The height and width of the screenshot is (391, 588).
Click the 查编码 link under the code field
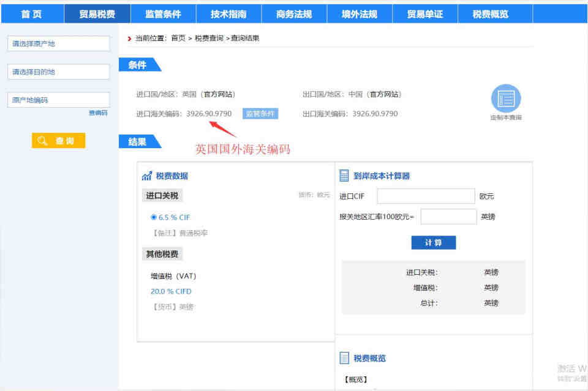(x=98, y=113)
